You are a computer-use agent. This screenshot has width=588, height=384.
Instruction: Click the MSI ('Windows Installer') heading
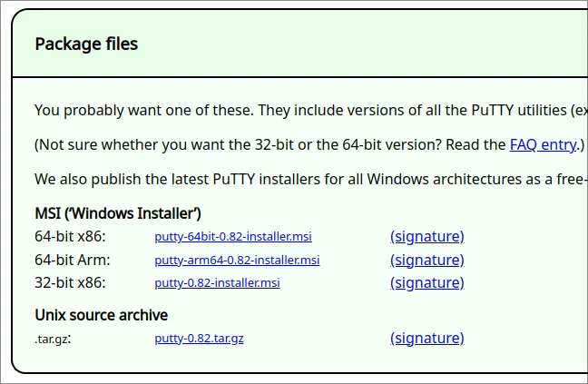click(x=118, y=213)
